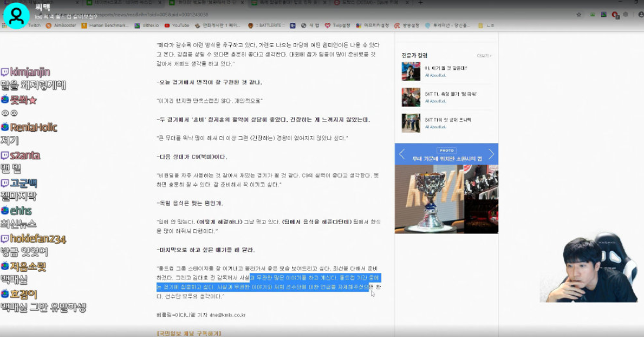Viewport: 644px width, 337px height.
Task: Click chat username 효검이
Action: (x=24, y=294)
